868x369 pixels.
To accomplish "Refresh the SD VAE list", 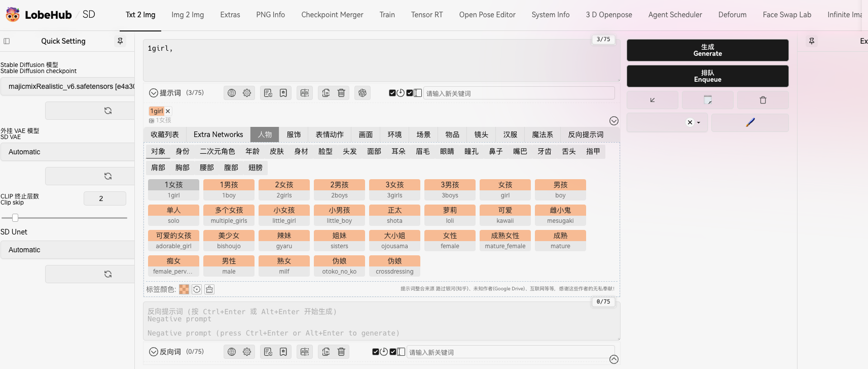I will point(108,176).
